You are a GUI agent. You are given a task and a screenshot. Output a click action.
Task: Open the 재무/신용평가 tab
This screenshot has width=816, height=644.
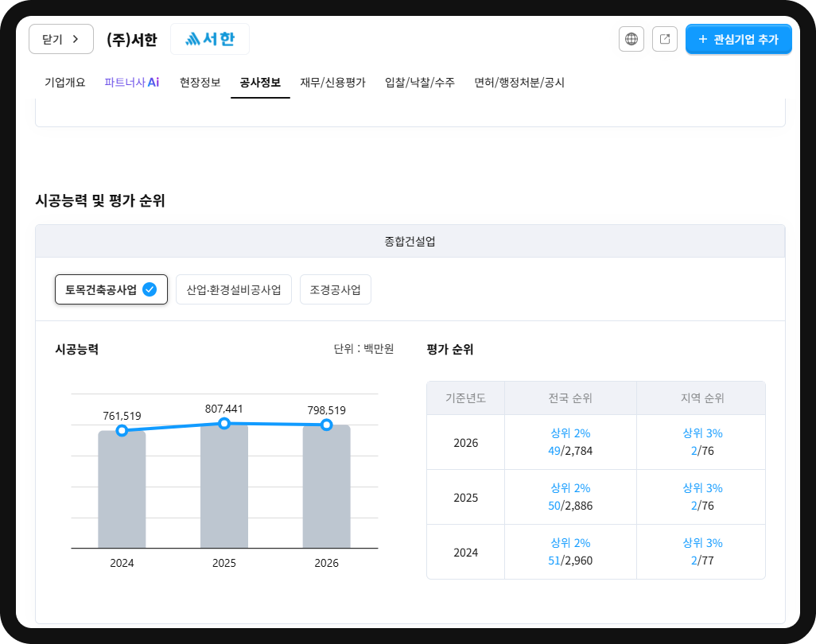pos(333,82)
